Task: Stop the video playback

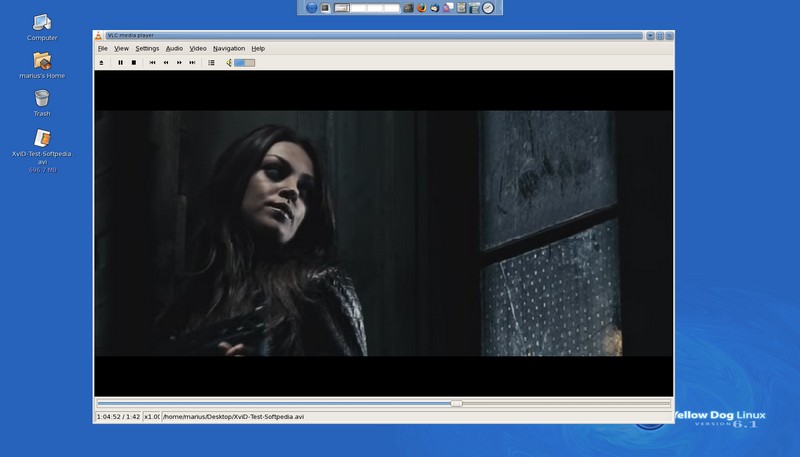Action: coord(134,63)
